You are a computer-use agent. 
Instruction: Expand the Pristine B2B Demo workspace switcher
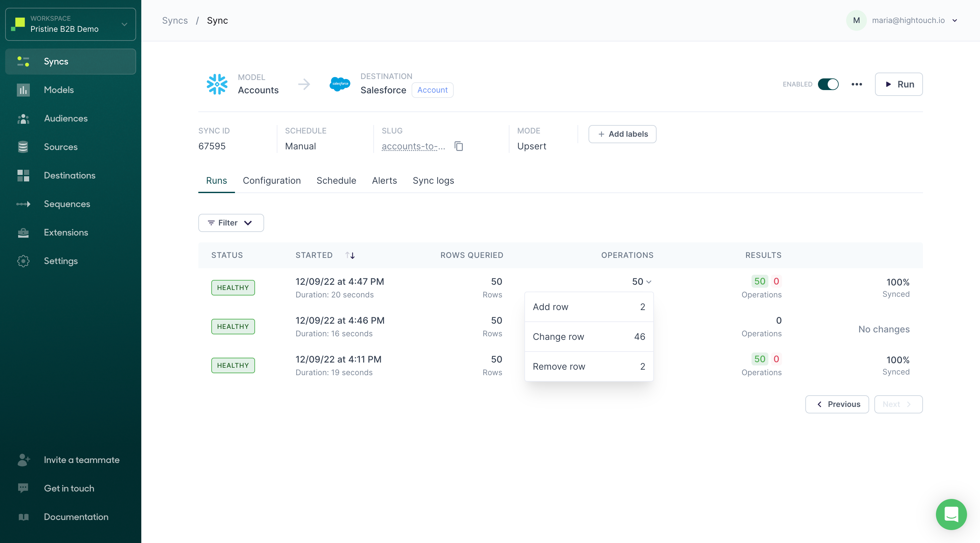click(x=71, y=24)
